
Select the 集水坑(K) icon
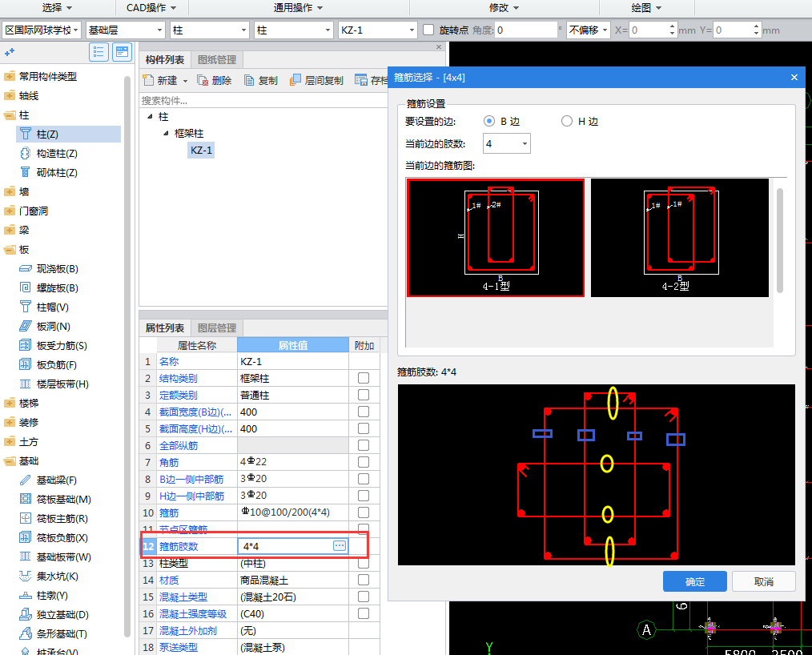pos(26,576)
